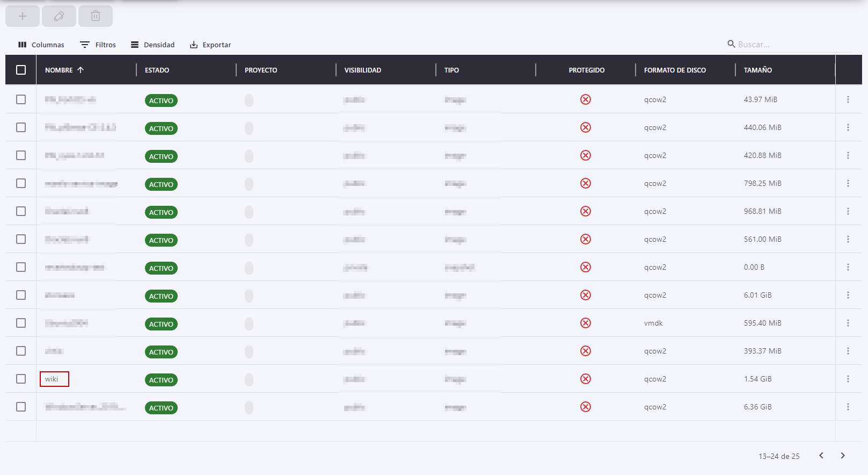Sort by the TAMAÑO column header
This screenshot has width=868, height=475.
coord(758,70)
